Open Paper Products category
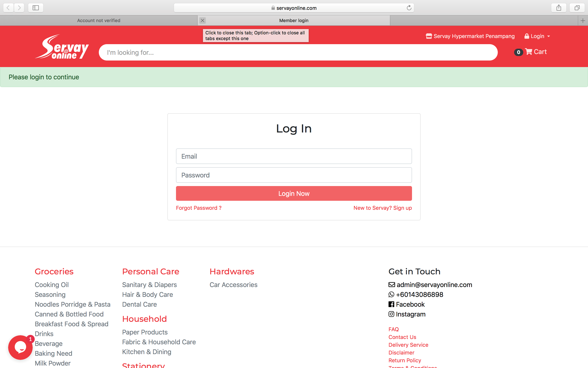The width and height of the screenshot is (588, 368). tap(145, 332)
